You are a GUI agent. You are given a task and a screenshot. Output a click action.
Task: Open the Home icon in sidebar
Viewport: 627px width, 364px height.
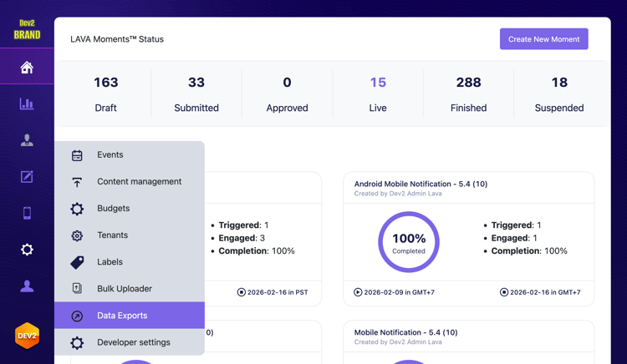point(27,67)
